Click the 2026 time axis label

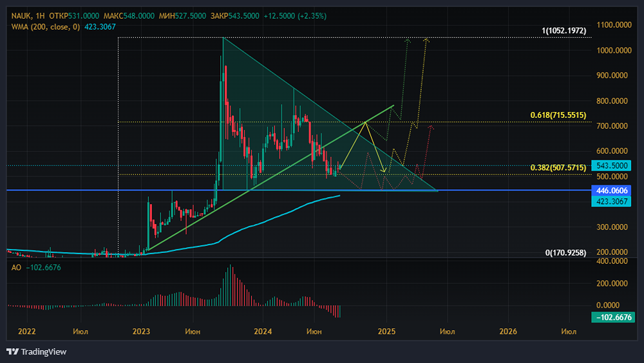pyautogui.click(x=507, y=332)
